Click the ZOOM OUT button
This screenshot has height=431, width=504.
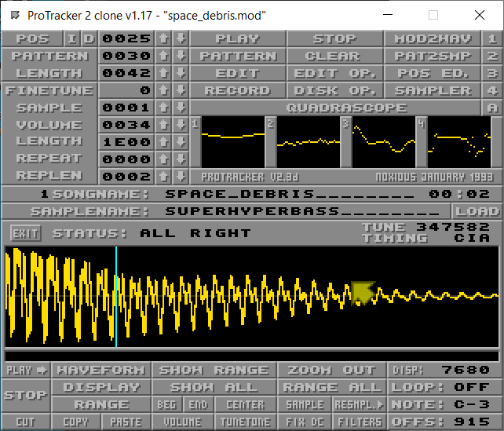332,370
